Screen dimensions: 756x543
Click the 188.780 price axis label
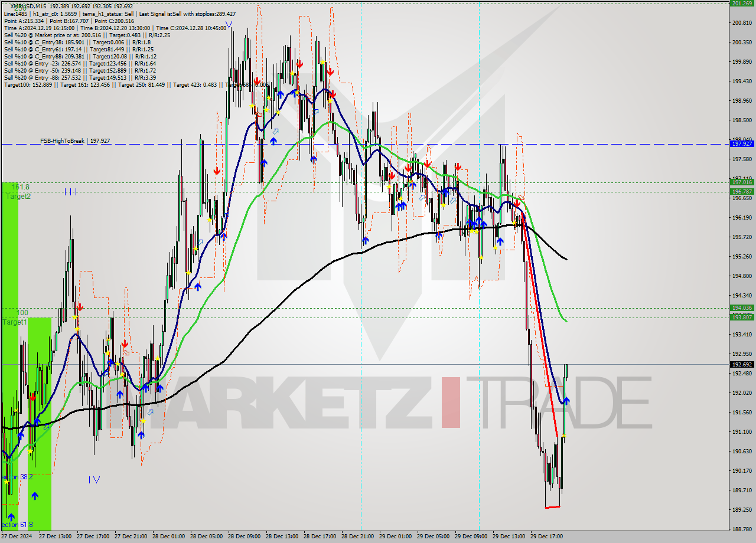[741, 529]
